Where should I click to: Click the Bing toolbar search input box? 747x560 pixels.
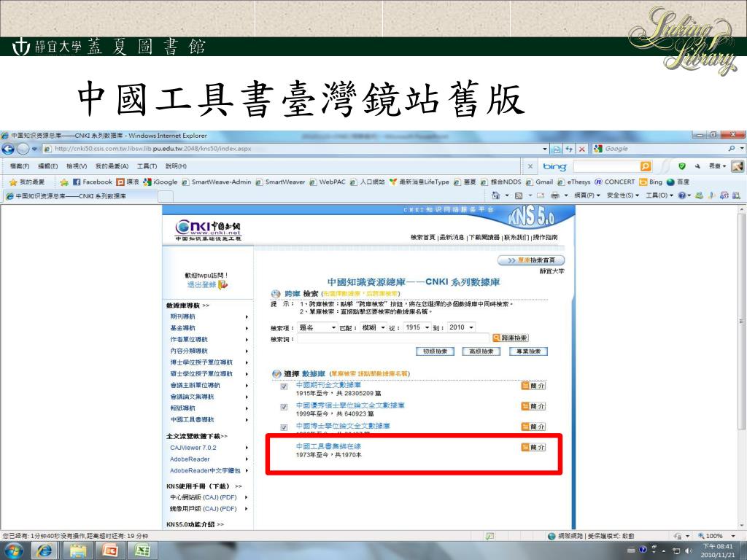coord(606,166)
